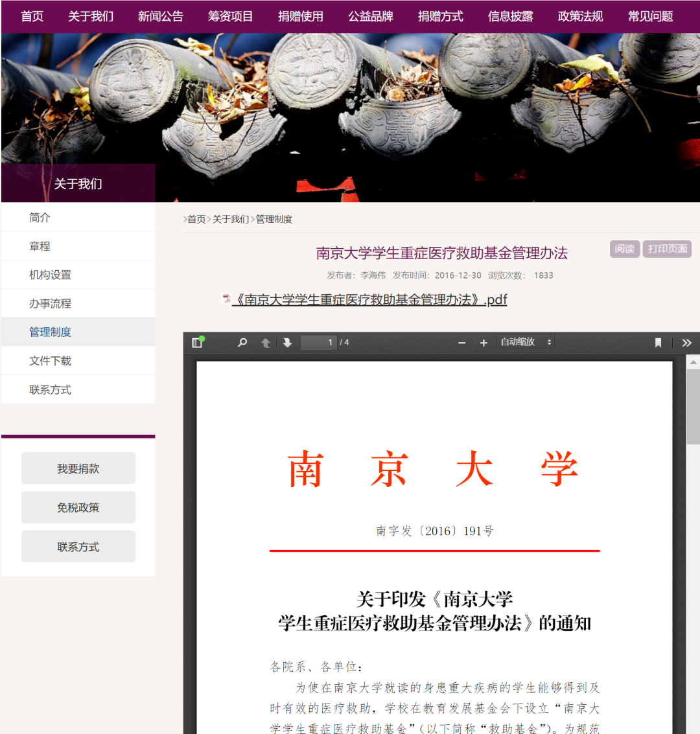Select 管理制度 in the sidebar

coord(50,332)
